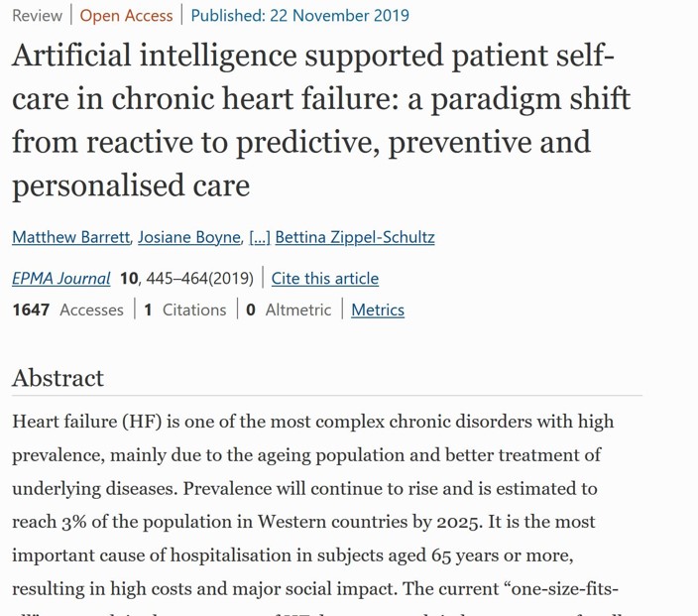Open the article Metrics link

pos(377,309)
